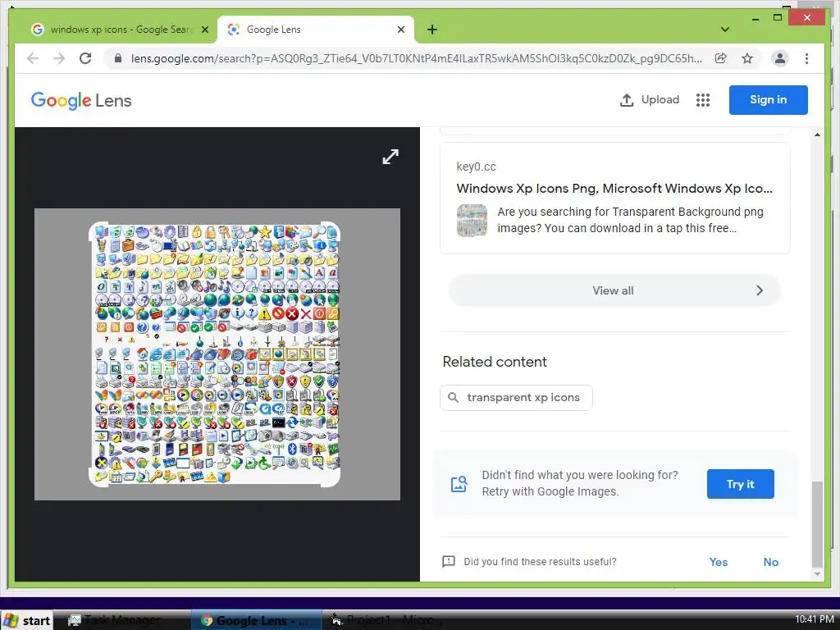Open the Chrome profile avatar menu
The height and width of the screenshot is (630, 840).
click(780, 58)
